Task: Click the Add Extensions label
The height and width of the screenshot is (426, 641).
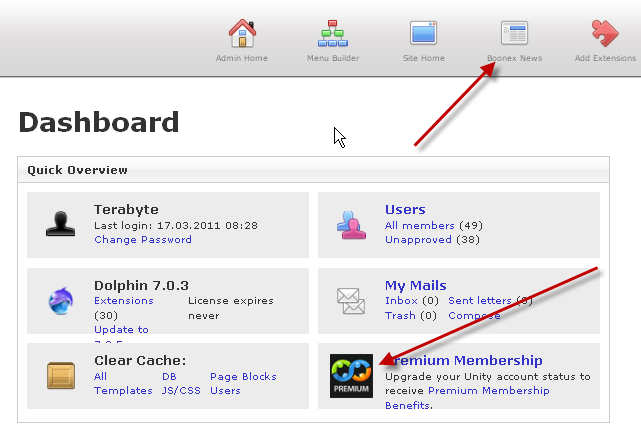Action: (x=605, y=58)
